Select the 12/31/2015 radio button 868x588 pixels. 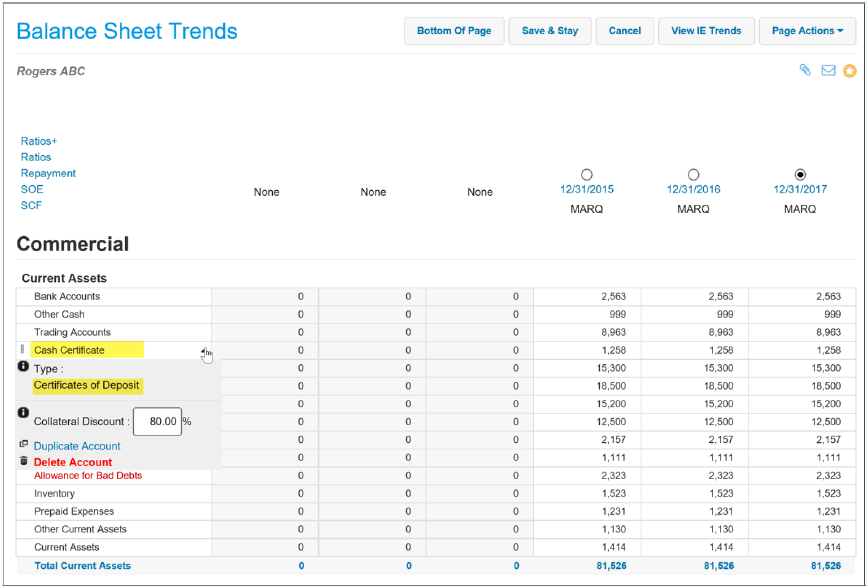point(587,174)
